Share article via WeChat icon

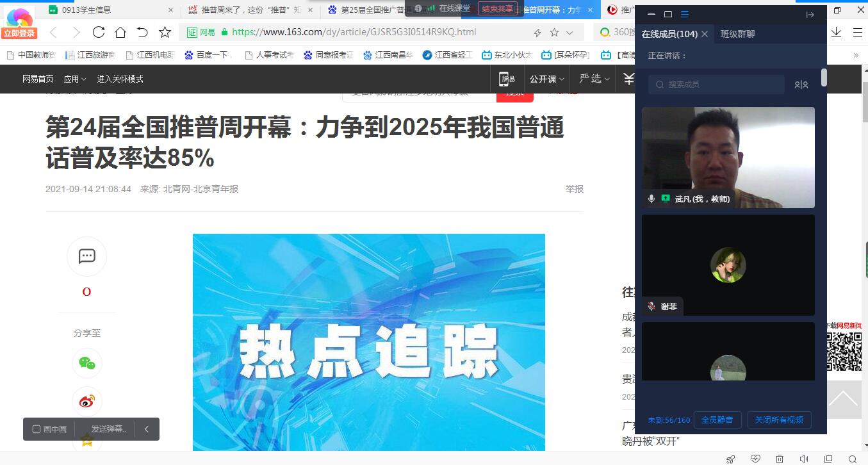pos(87,363)
